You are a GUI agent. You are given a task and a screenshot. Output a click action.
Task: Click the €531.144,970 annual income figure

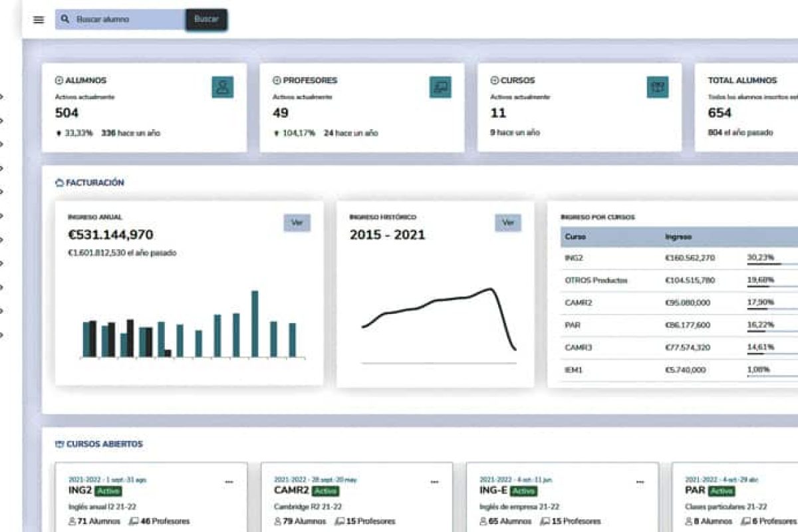pyautogui.click(x=110, y=235)
